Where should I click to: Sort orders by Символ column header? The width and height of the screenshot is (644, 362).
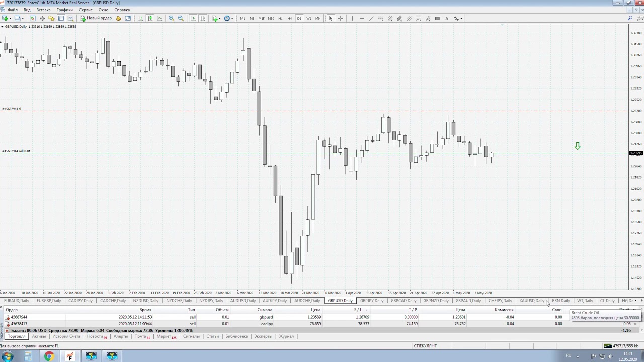pos(265,310)
